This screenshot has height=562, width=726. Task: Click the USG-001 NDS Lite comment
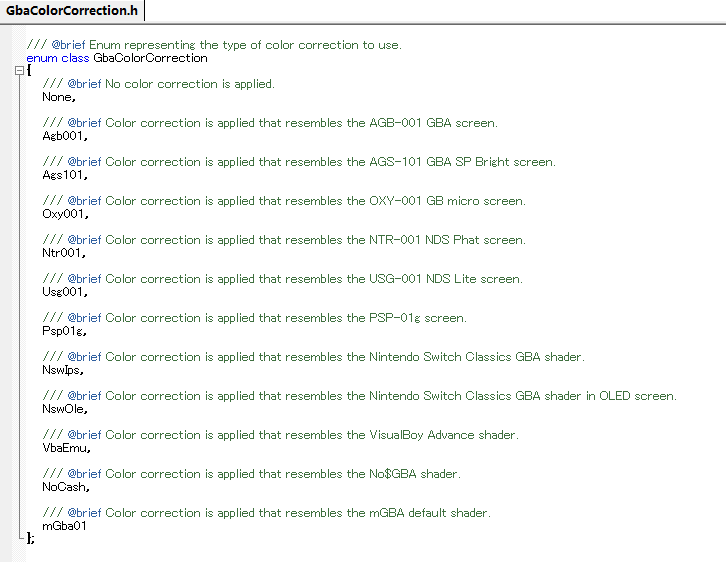282,279
